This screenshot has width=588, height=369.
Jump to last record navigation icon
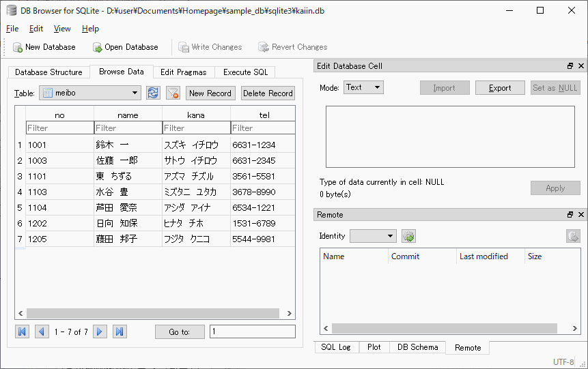pos(120,331)
